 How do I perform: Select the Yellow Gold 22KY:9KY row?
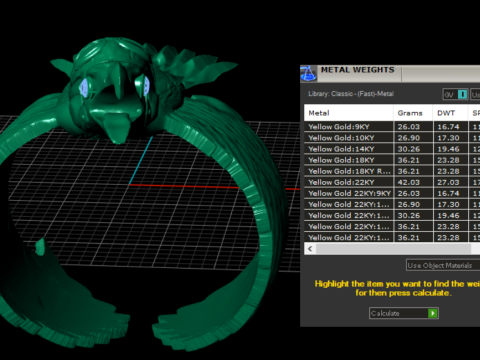[x=392, y=193]
